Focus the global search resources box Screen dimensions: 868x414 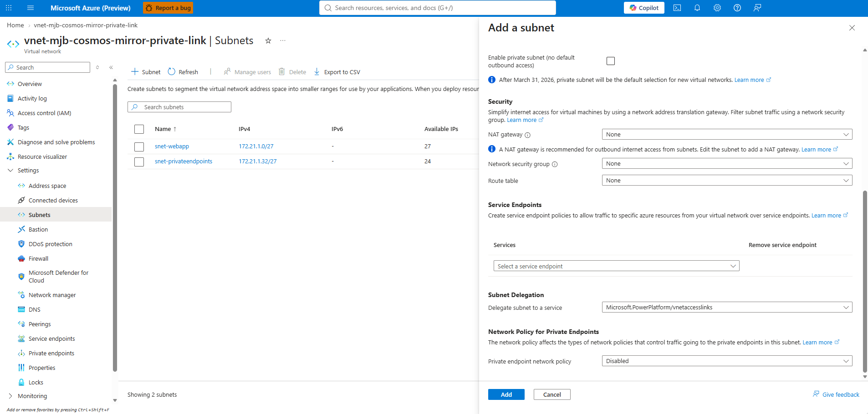click(438, 8)
